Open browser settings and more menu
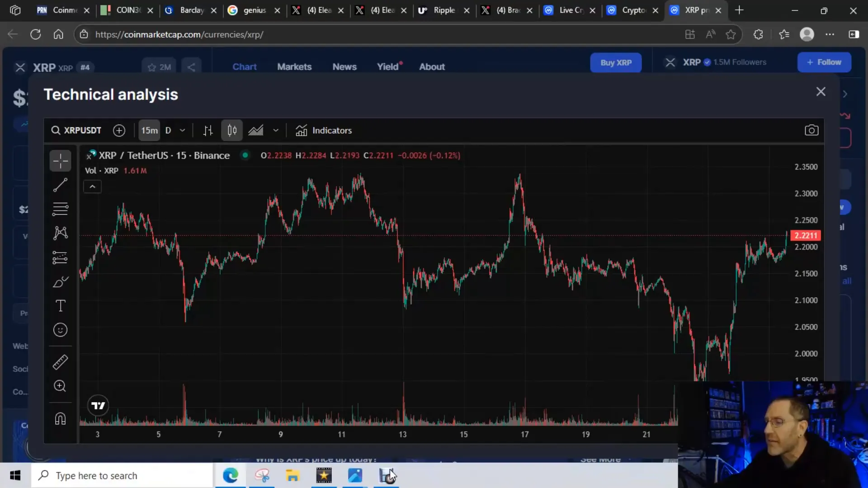This screenshot has width=868, height=488. point(830,34)
